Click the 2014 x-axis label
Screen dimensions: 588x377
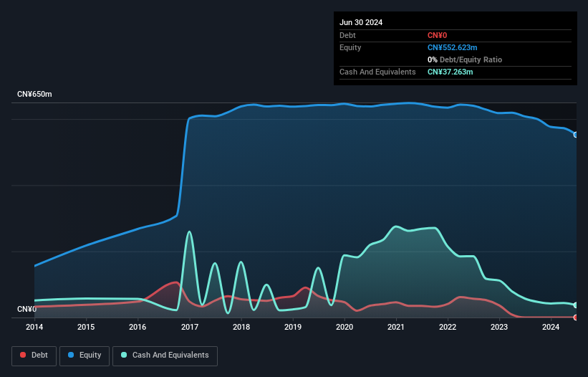click(34, 328)
